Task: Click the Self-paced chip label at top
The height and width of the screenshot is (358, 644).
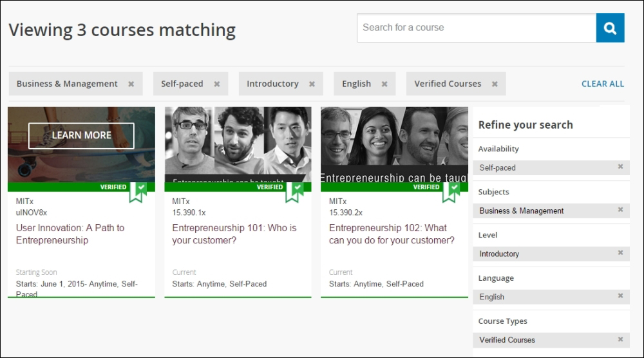Action: [x=182, y=84]
